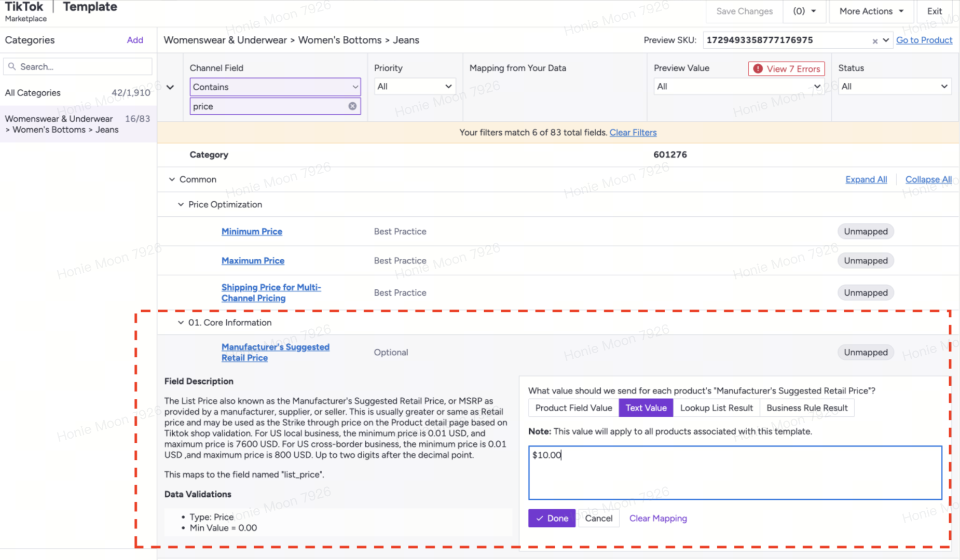This screenshot has height=560, width=960.
Task: Clear the Preview SKU value
Action: [875, 41]
